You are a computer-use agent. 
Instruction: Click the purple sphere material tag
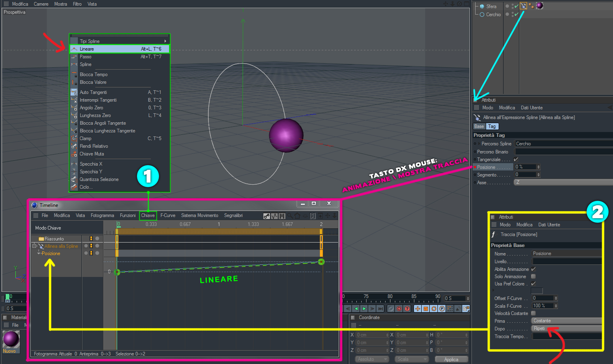(x=540, y=6)
